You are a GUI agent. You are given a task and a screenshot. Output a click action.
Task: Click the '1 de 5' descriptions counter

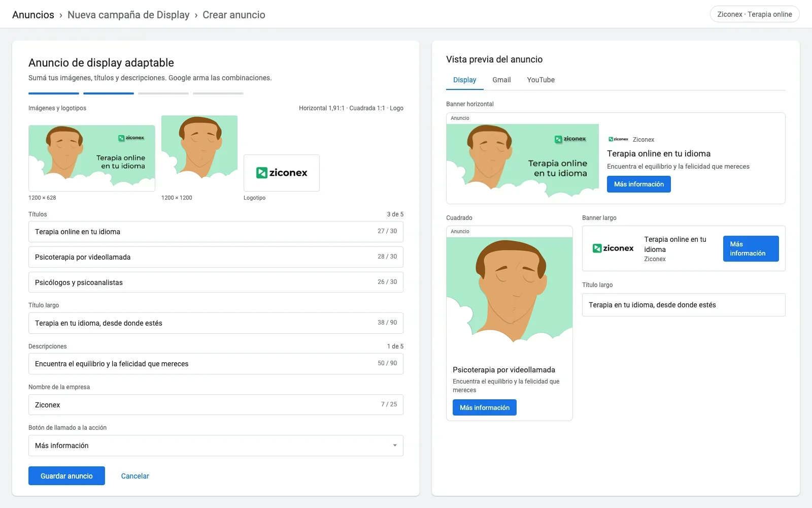395,346
